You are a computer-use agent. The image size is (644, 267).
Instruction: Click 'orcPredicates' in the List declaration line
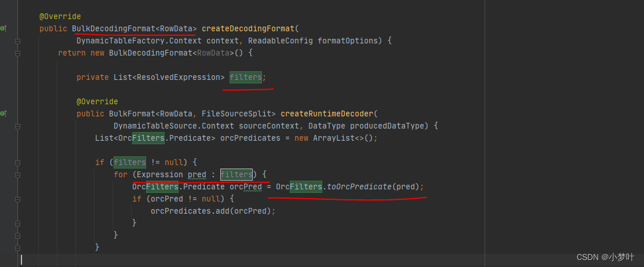click(250, 138)
